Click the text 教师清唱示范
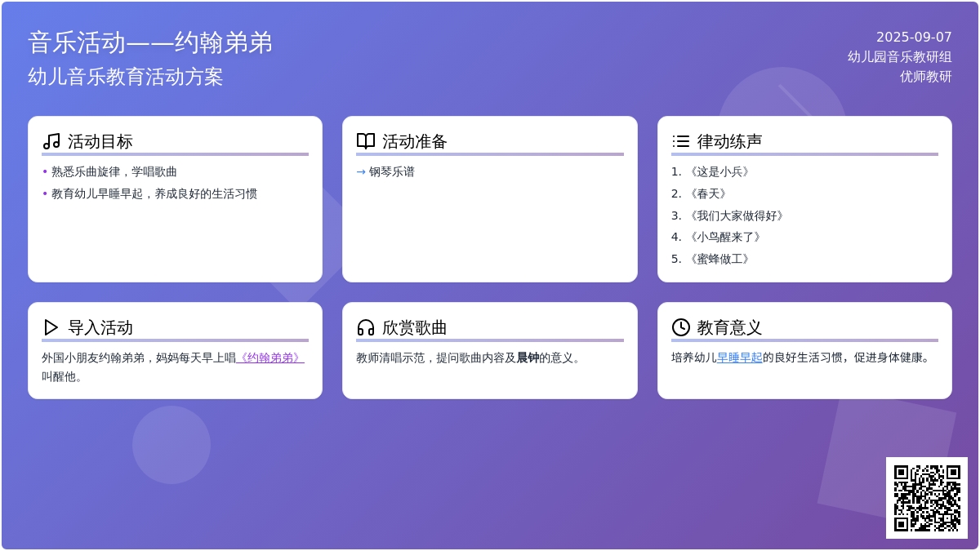 coord(390,358)
